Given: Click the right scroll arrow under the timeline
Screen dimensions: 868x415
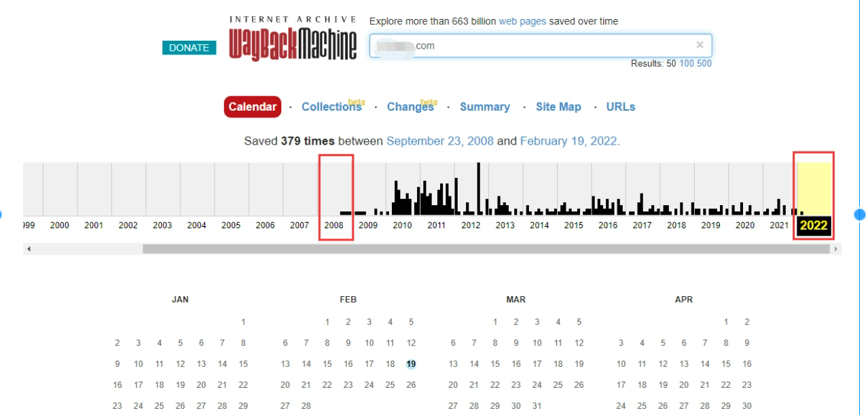Looking at the screenshot, I should point(836,249).
